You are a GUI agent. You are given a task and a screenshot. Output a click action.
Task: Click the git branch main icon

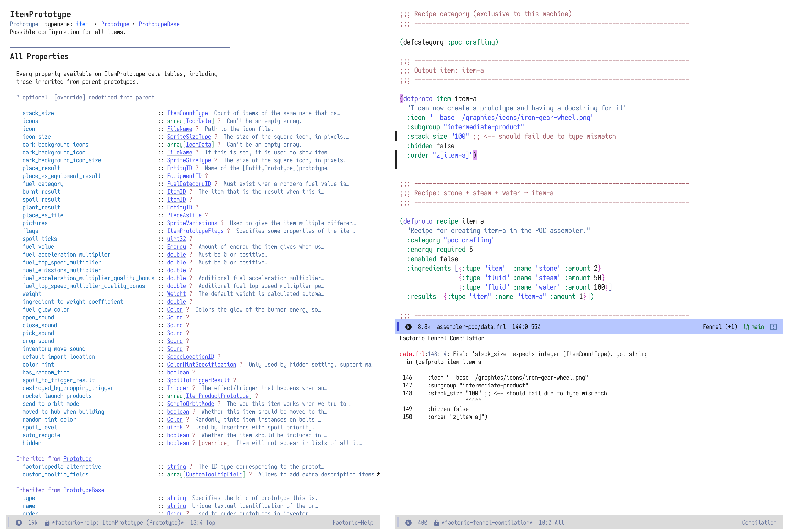747,327
